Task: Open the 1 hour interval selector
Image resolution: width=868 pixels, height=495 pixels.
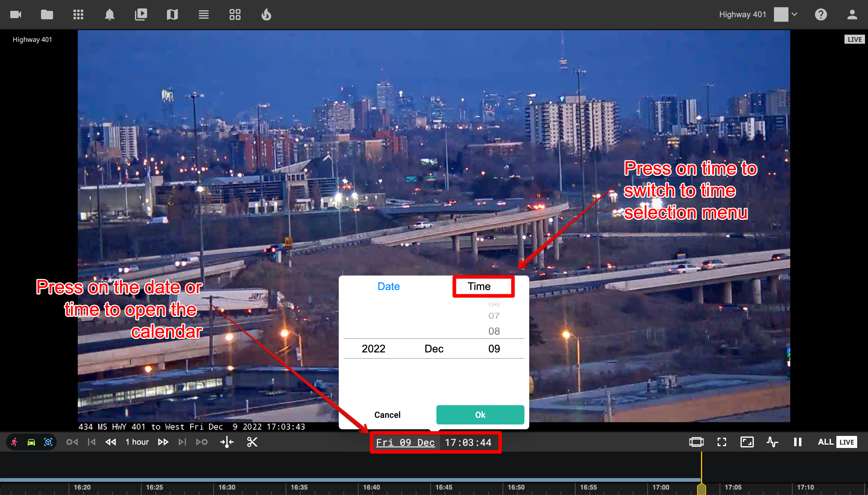Action: (137, 442)
